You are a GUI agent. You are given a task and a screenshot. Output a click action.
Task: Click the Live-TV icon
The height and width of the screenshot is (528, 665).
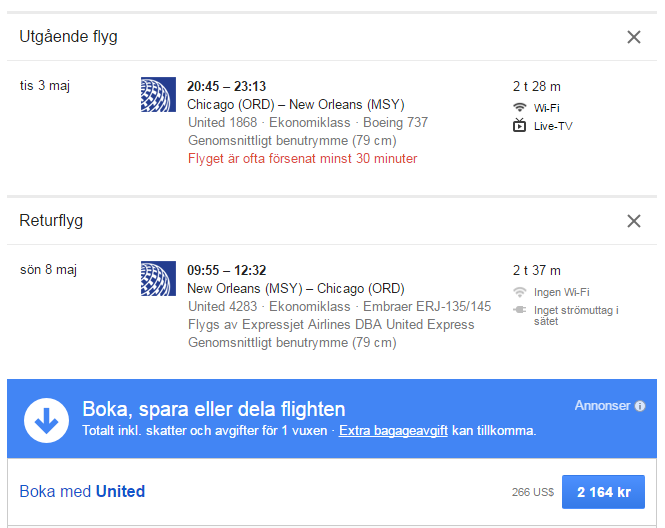(519, 126)
